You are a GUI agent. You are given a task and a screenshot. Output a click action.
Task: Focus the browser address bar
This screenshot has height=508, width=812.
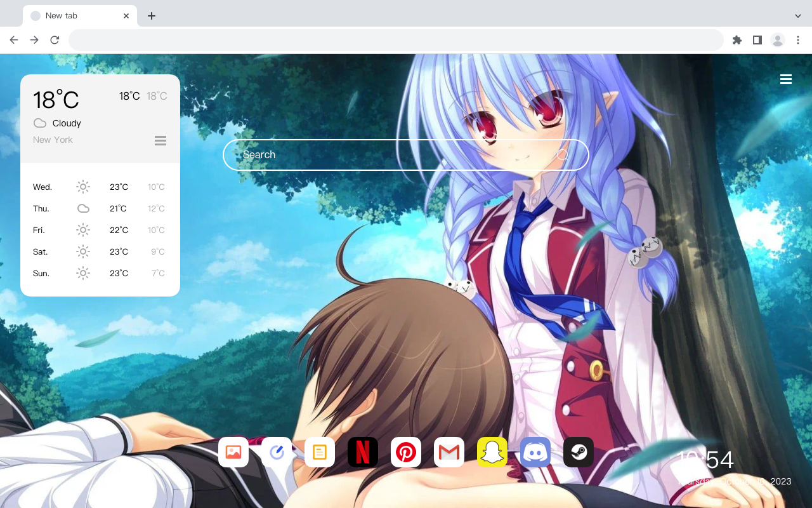[x=396, y=40]
